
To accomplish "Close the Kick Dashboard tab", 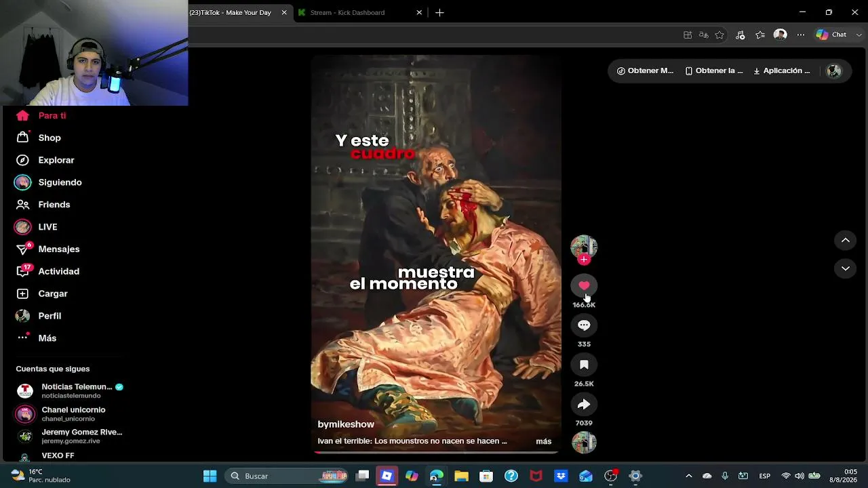I will (419, 12).
